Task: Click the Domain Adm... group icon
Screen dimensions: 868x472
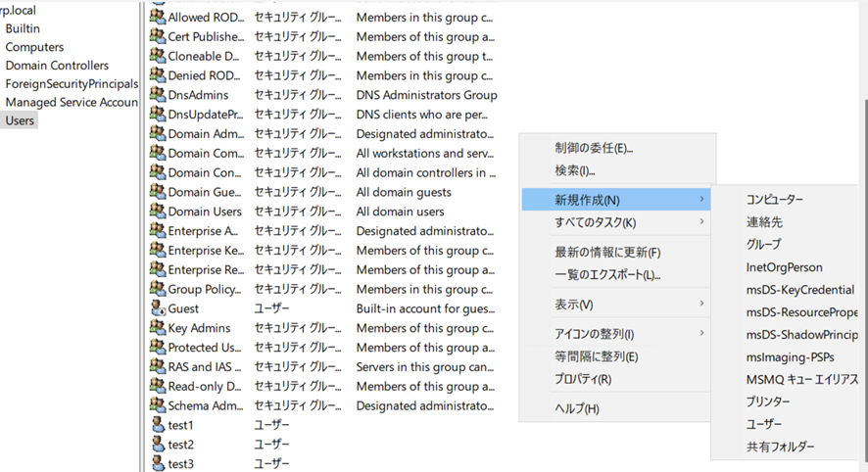Action: click(158, 133)
